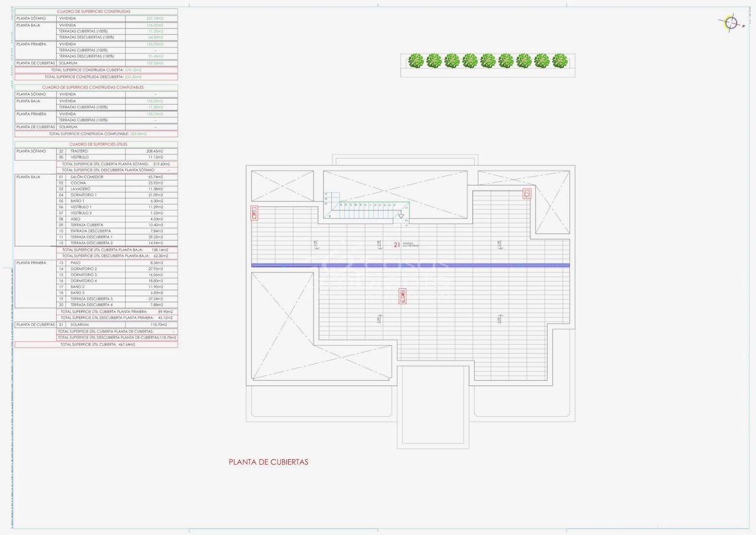Select the rightmost tree in the planter
The image size is (756, 535).
pyautogui.click(x=559, y=60)
